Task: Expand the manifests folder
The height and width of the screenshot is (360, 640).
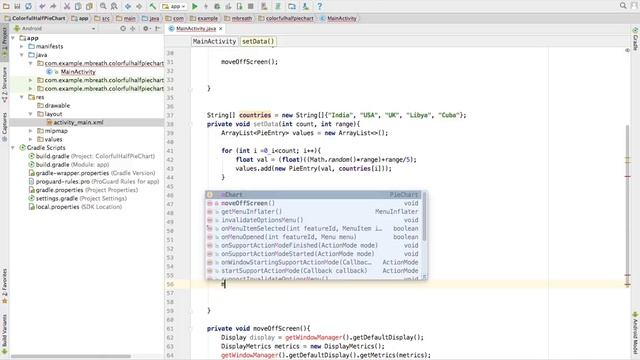Action: point(22,47)
